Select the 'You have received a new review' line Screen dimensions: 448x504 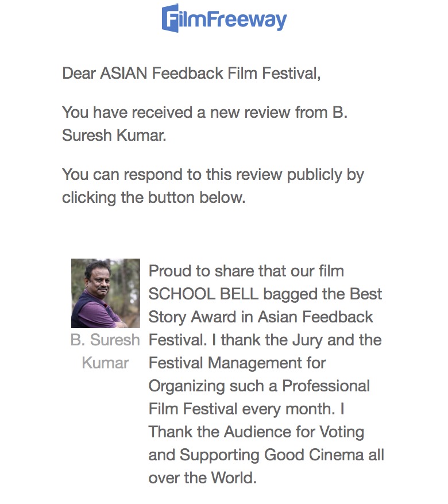[x=204, y=112]
